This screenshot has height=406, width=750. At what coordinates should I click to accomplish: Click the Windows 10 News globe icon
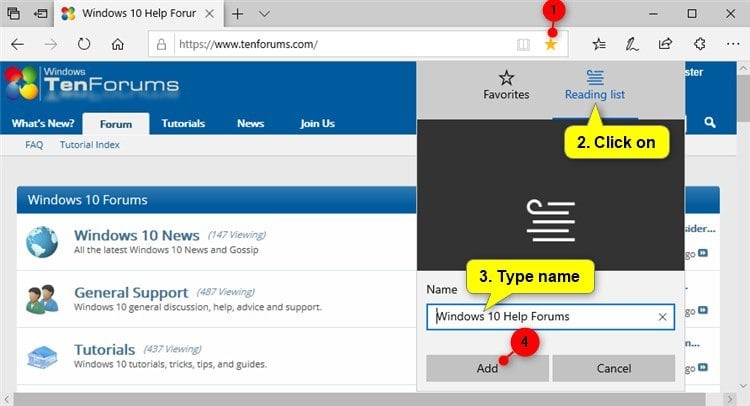pos(42,242)
